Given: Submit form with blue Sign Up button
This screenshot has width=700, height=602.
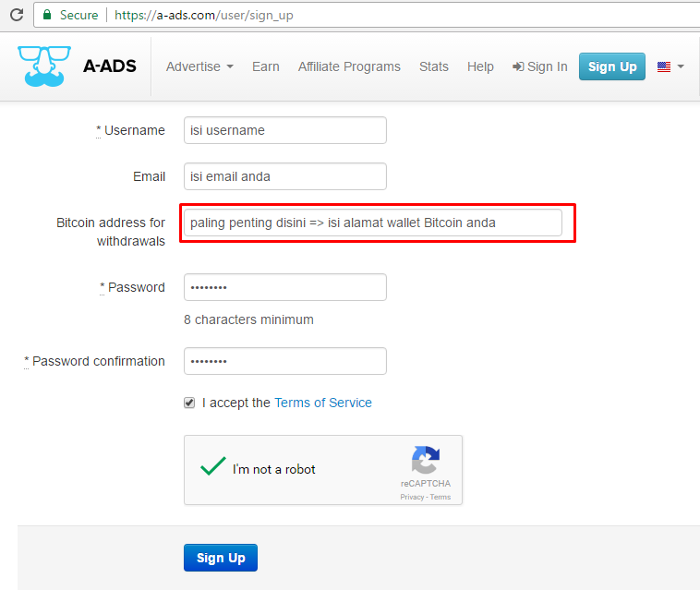Looking at the screenshot, I should click(x=221, y=558).
